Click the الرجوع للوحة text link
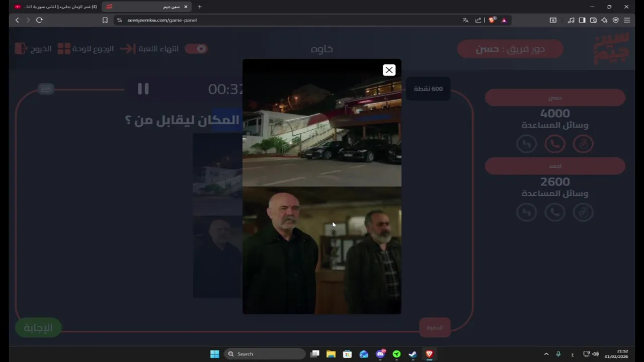644x362 pixels. point(93,49)
